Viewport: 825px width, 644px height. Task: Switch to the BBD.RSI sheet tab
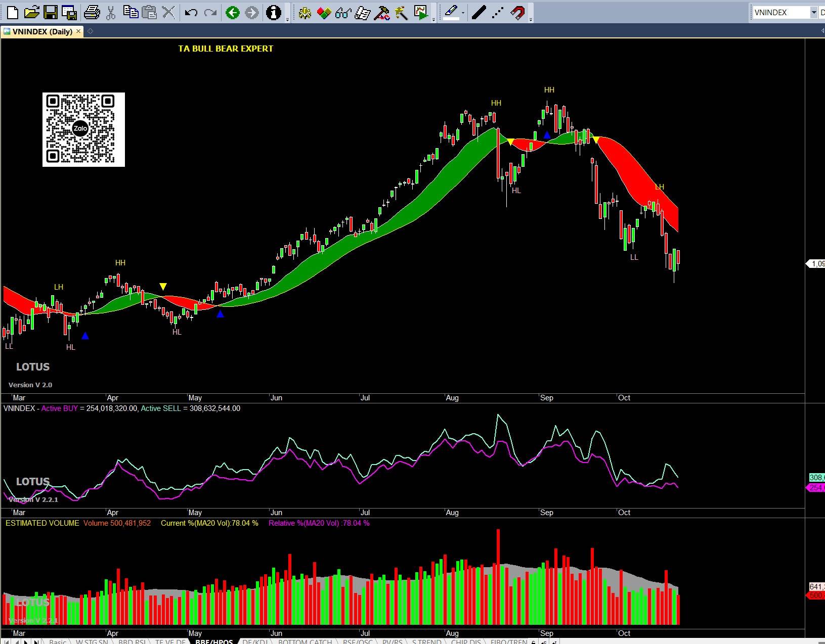click(x=132, y=641)
